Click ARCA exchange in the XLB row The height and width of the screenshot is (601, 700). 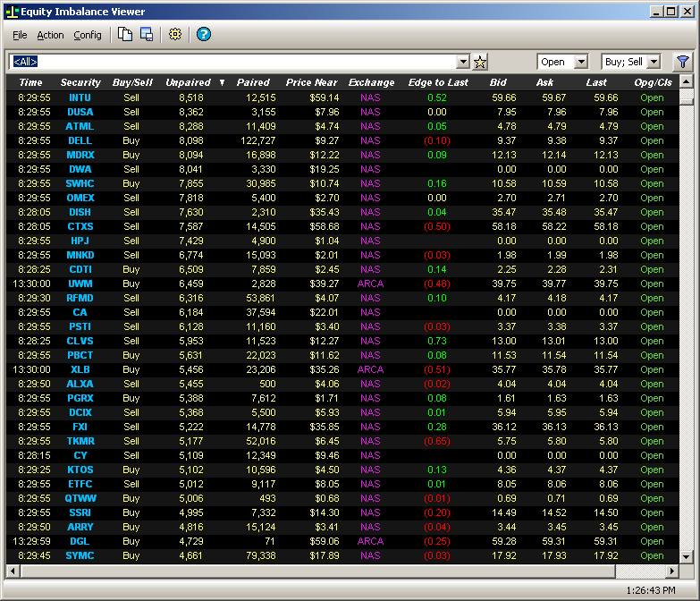point(370,369)
